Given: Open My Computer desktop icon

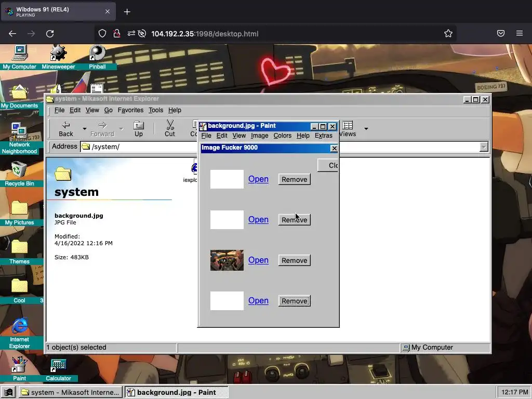Looking at the screenshot, I should click(20, 57).
